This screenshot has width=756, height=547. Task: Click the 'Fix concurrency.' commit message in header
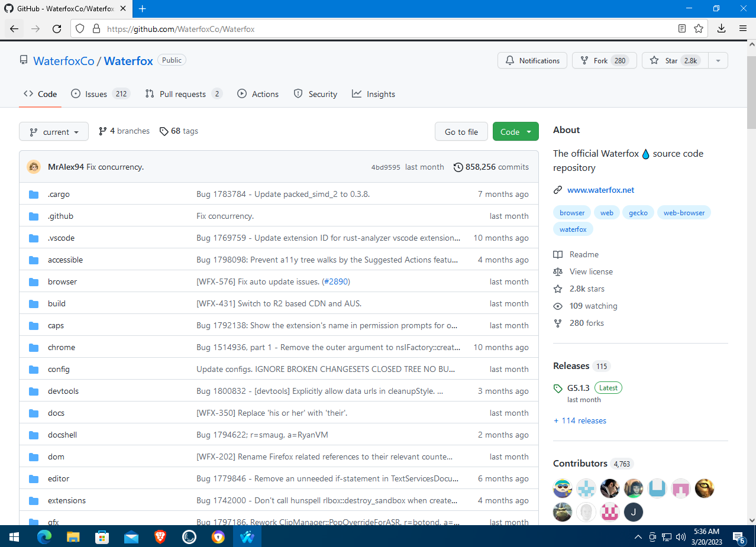[x=115, y=167]
